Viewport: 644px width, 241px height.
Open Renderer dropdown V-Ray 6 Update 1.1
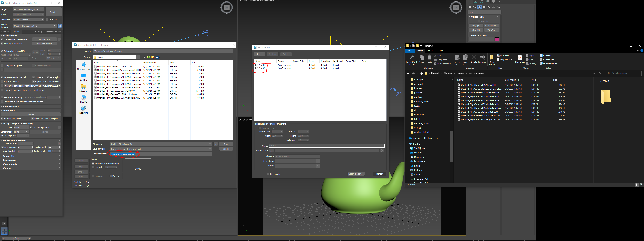click(x=29, y=20)
